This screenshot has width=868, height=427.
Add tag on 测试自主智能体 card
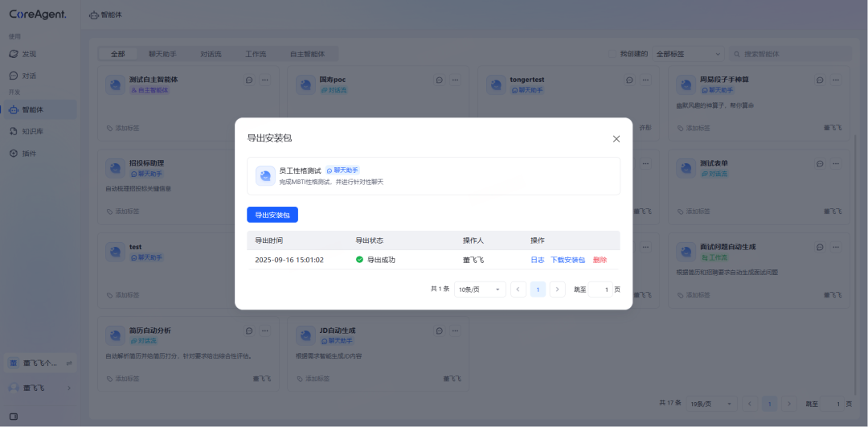pyautogui.click(x=123, y=128)
